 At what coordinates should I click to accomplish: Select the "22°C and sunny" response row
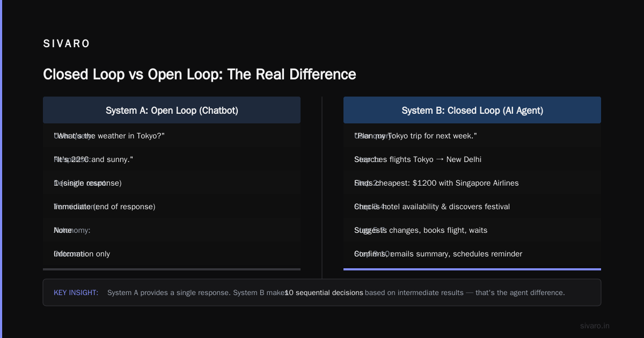click(172, 159)
